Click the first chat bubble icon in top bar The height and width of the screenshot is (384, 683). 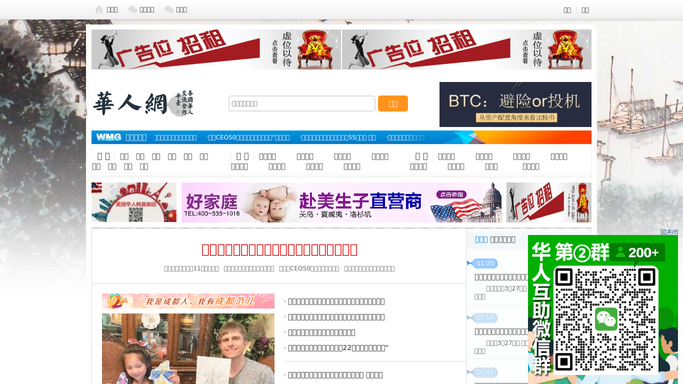point(132,10)
